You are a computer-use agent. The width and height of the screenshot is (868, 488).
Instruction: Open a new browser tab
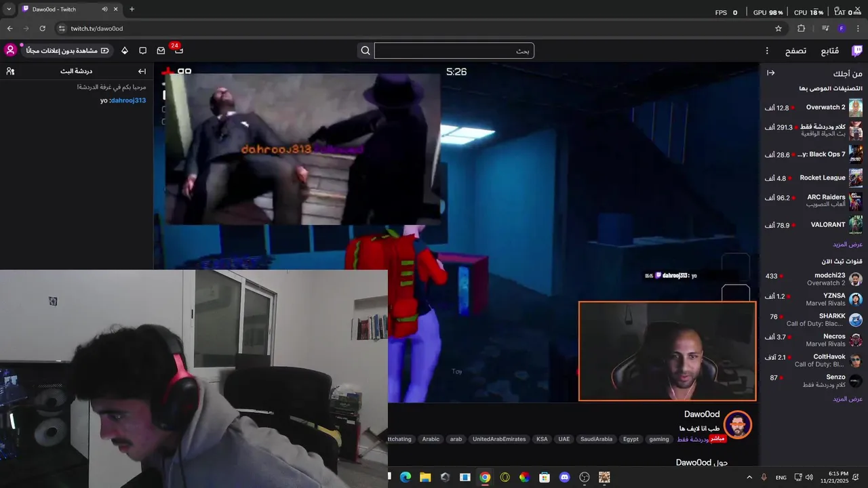132,9
